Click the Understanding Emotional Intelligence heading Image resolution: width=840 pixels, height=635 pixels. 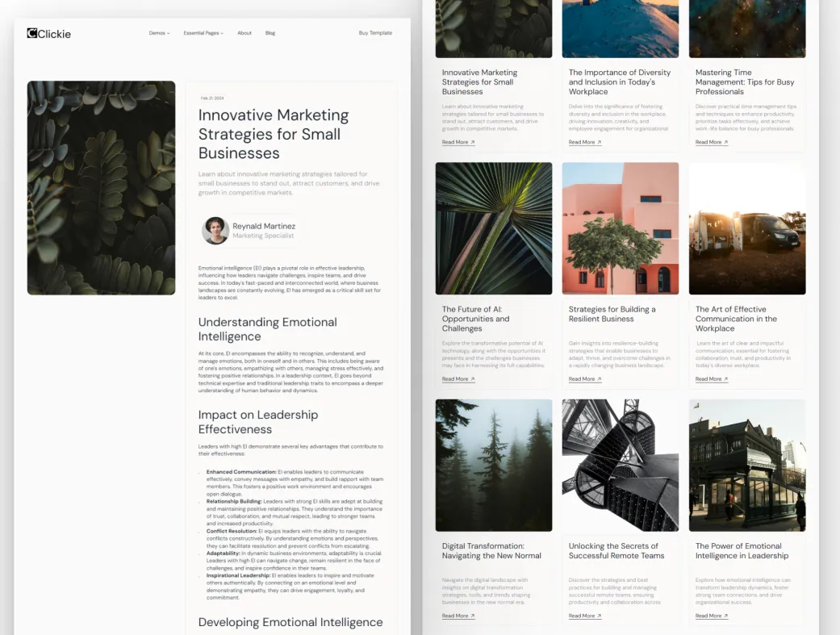(267, 329)
